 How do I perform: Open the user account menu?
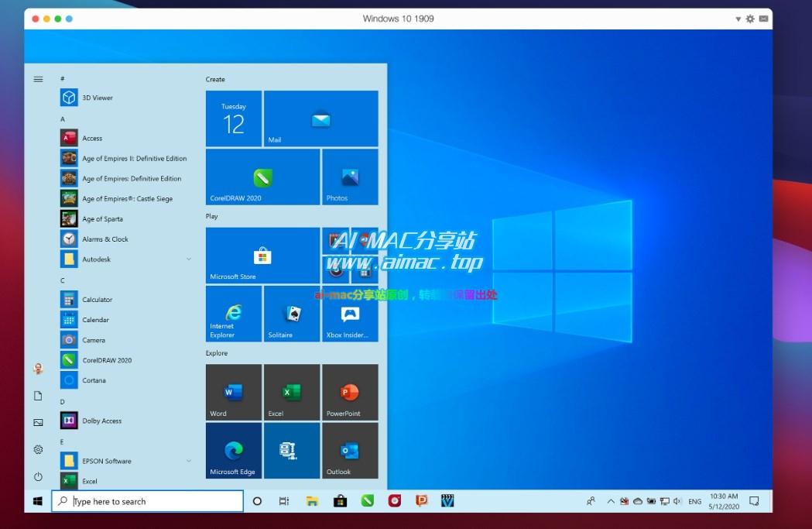(x=39, y=369)
